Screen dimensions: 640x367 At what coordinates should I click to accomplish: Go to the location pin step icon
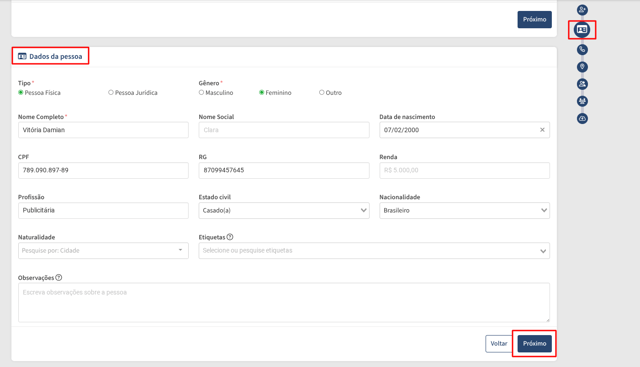[582, 67]
